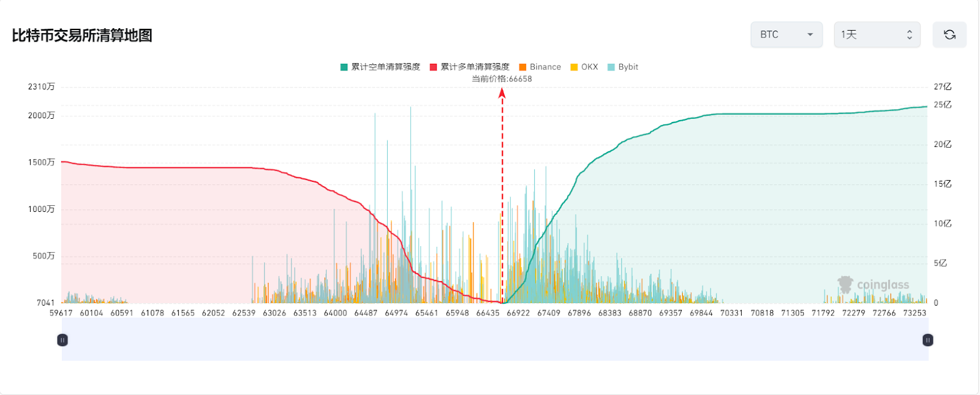Toggle Binance legend series
The width and height of the screenshot is (980, 395).
pyautogui.click(x=540, y=67)
